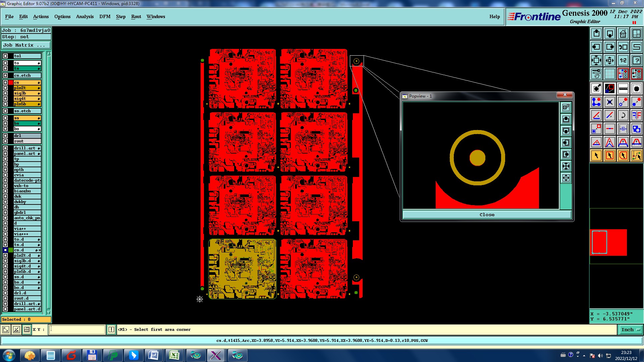
Task: Open the Analysis menu
Action: 85,16
